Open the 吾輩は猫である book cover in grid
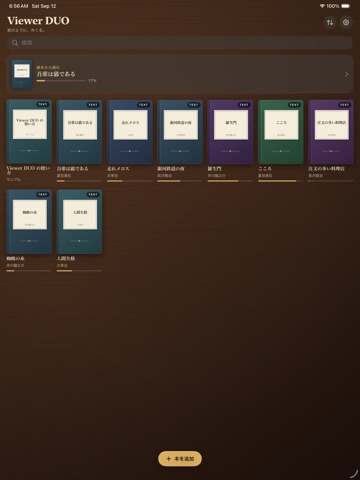Image resolution: width=360 pixels, height=480 pixels. [79, 131]
